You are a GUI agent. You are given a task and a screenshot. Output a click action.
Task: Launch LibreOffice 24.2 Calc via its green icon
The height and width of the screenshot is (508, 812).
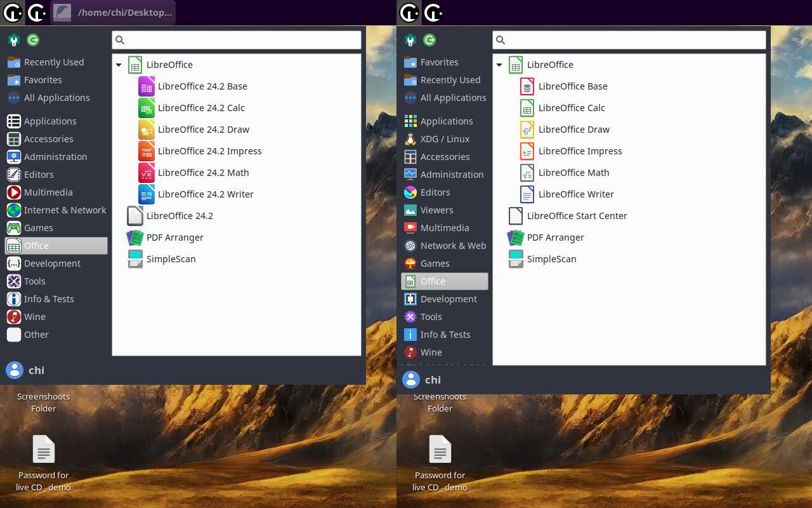[x=147, y=108]
